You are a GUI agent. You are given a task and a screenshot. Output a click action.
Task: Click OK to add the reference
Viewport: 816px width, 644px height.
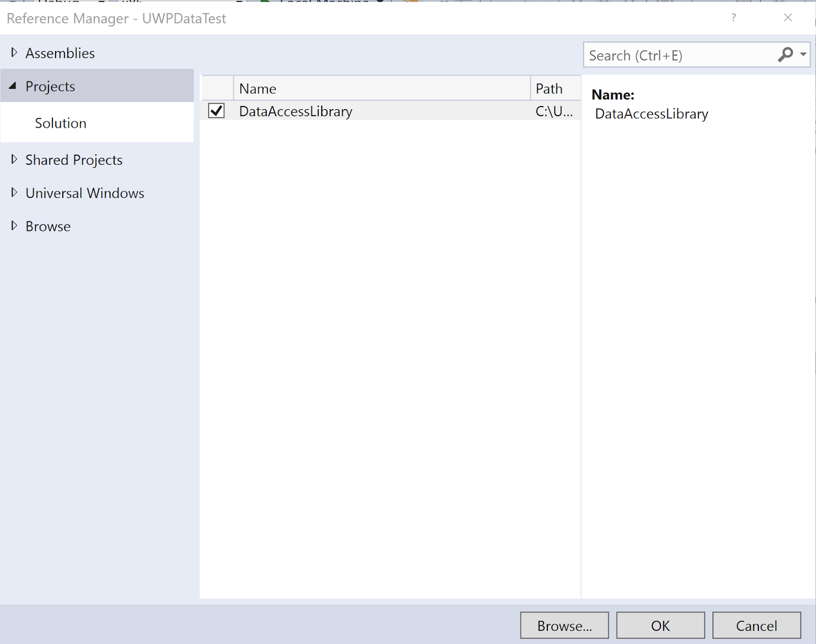click(660, 625)
